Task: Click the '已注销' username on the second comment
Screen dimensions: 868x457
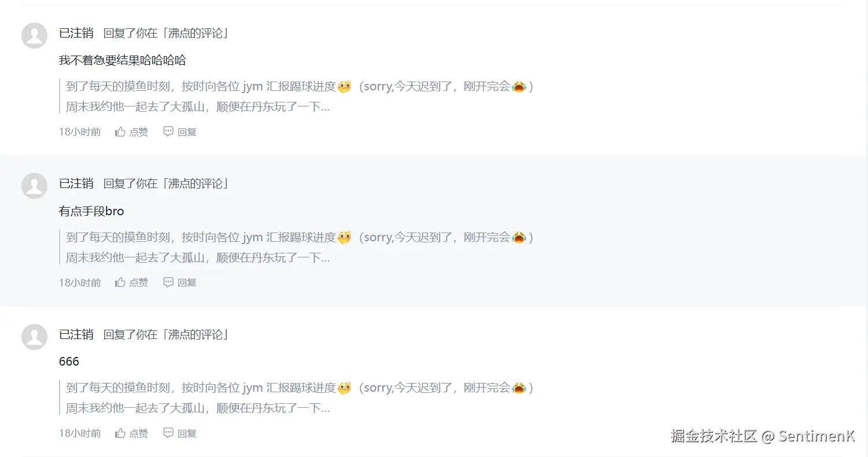Action: 75,183
